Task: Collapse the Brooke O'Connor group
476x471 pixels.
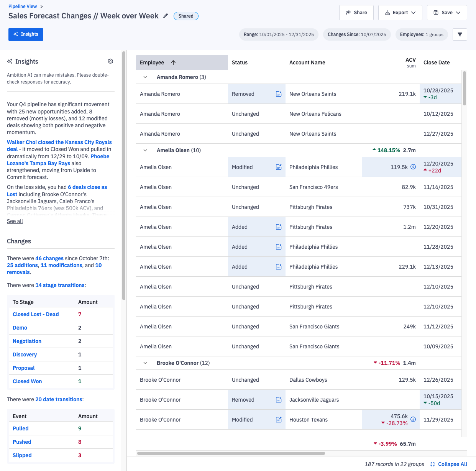Action: (x=145, y=363)
